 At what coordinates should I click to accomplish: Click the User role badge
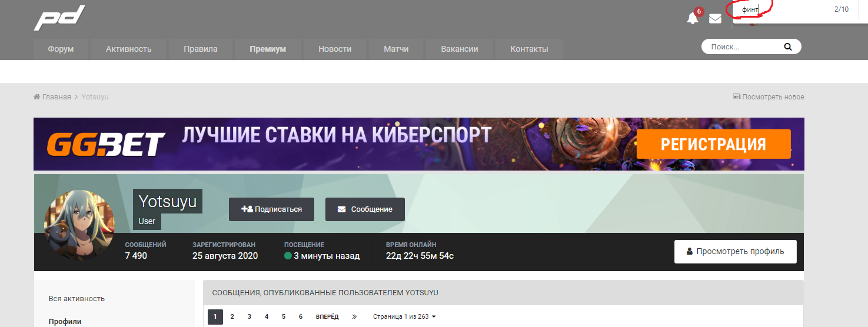pos(147,221)
